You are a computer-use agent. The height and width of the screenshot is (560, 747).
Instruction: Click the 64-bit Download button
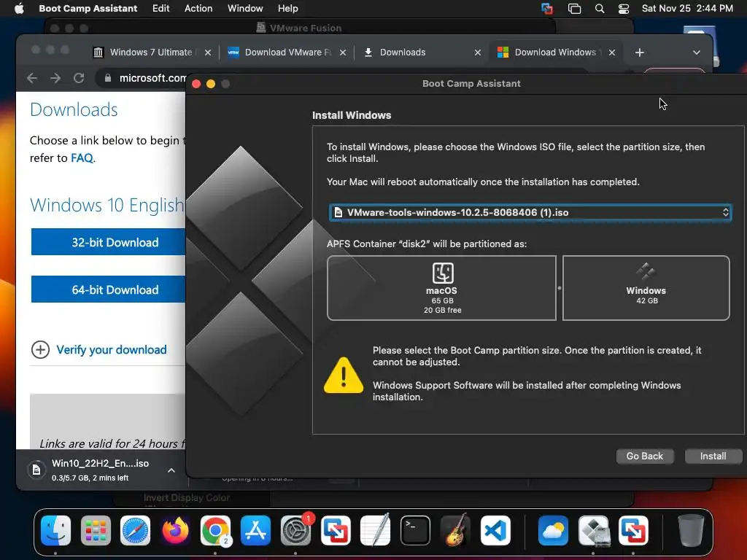(x=109, y=289)
